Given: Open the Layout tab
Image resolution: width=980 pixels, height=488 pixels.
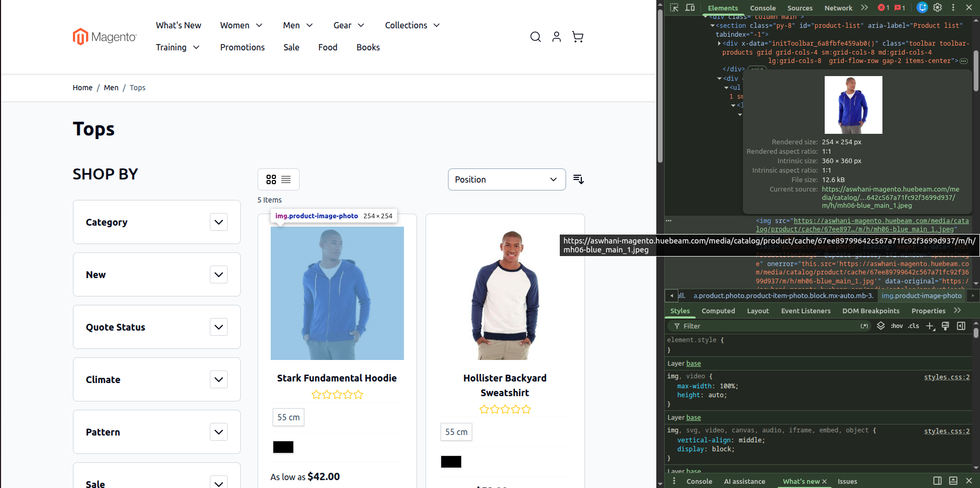Looking at the screenshot, I should (758, 311).
